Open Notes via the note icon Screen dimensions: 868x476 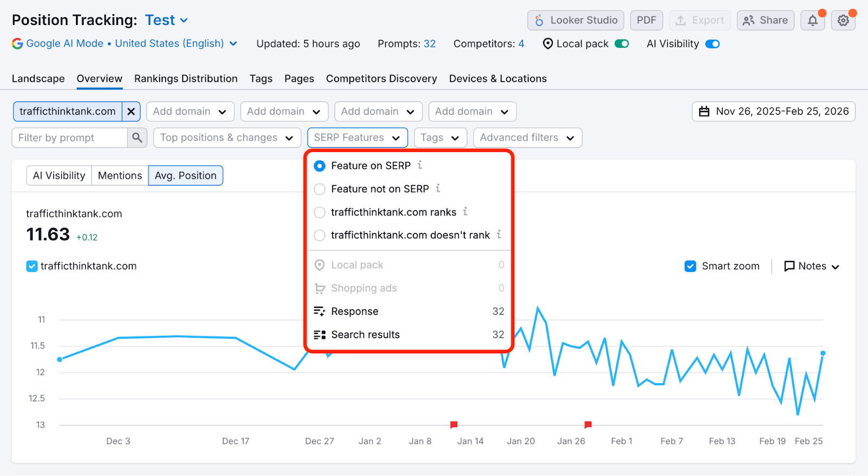pyautogui.click(x=789, y=266)
